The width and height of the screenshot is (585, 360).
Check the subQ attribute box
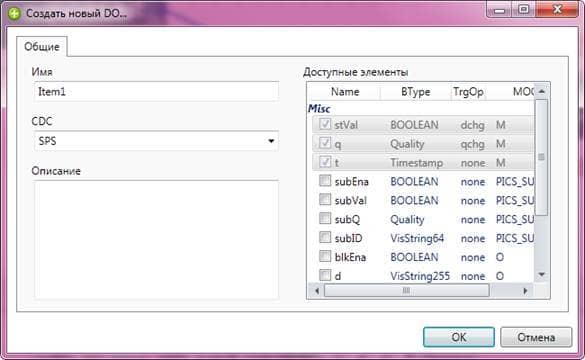[x=325, y=218]
